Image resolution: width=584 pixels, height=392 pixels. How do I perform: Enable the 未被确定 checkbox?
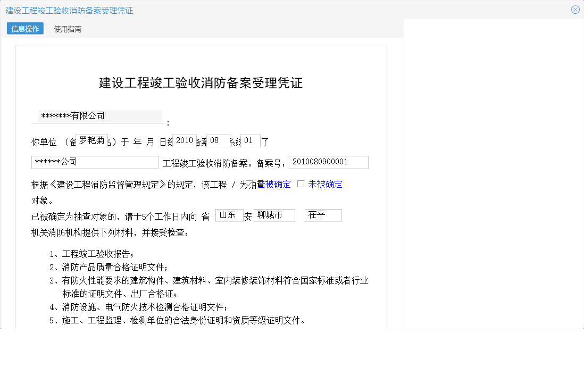click(301, 184)
